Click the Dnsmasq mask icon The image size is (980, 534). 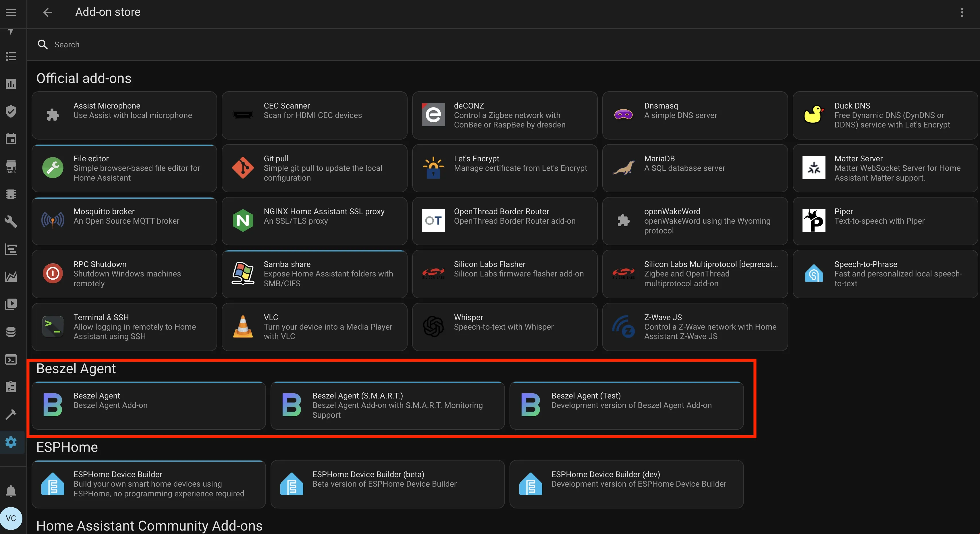[x=624, y=115]
